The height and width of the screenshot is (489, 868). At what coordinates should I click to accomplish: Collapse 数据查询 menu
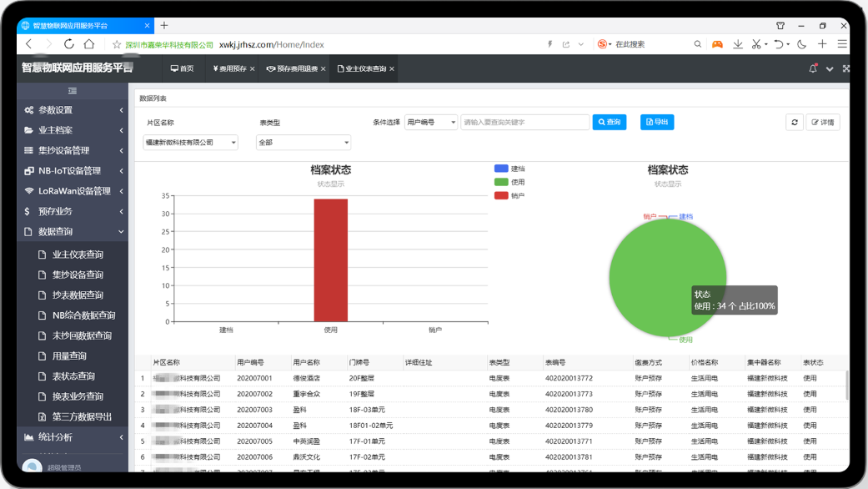[73, 231]
